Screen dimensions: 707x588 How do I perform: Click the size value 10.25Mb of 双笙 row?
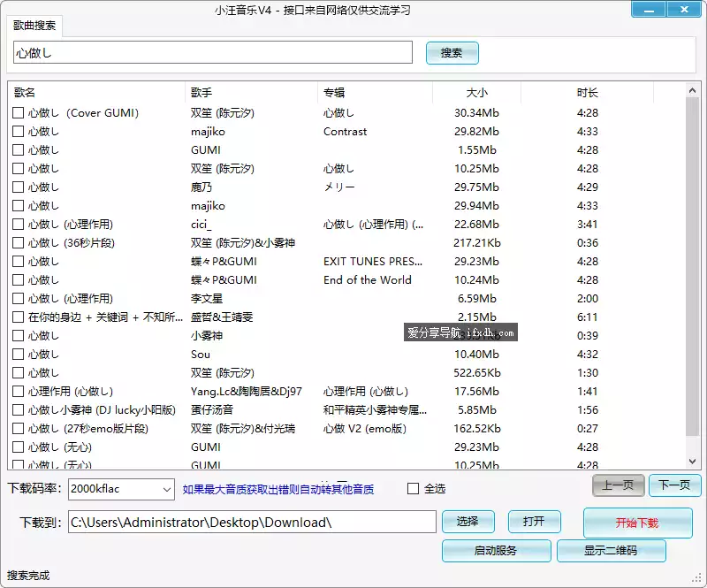click(x=477, y=168)
